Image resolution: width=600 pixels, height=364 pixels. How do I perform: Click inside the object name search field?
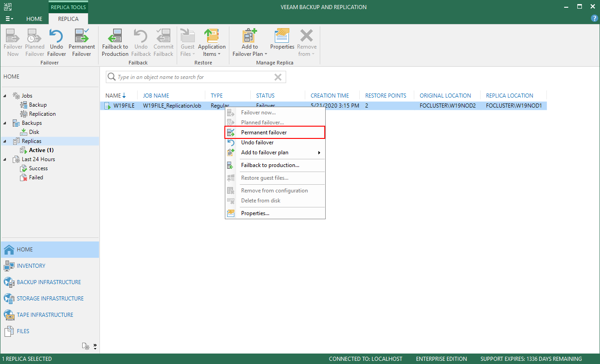pos(195,77)
